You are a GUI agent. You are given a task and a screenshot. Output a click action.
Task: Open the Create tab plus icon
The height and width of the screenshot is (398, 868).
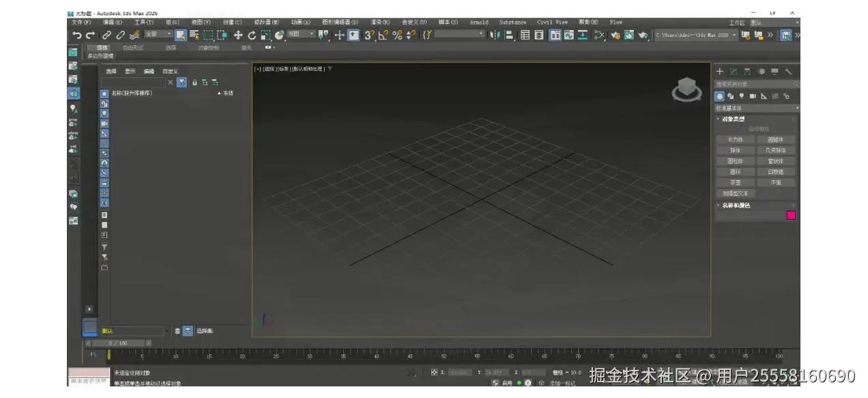point(719,71)
